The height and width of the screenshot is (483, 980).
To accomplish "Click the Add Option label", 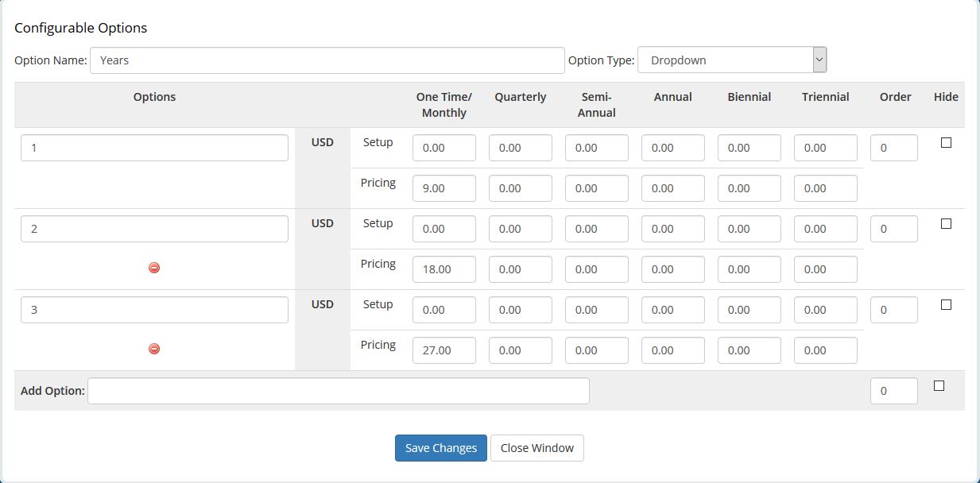I will [52, 391].
